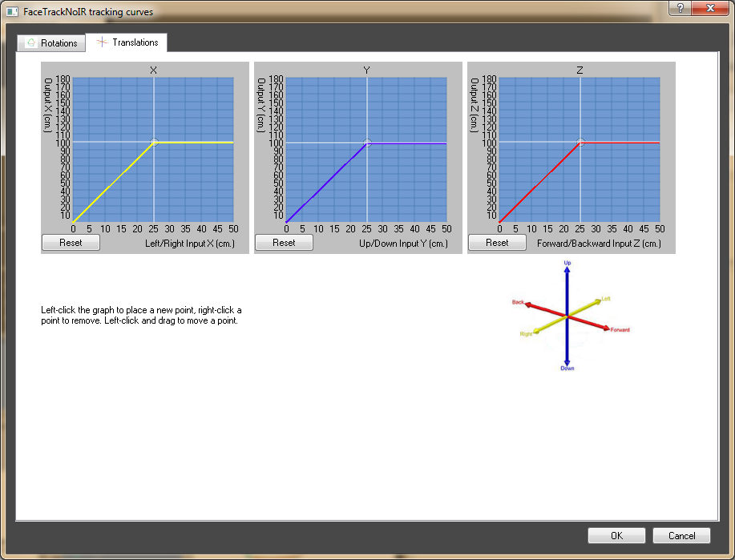Click the 'Up' label in axis diagram
This screenshot has height=560, width=735.
tap(567, 263)
